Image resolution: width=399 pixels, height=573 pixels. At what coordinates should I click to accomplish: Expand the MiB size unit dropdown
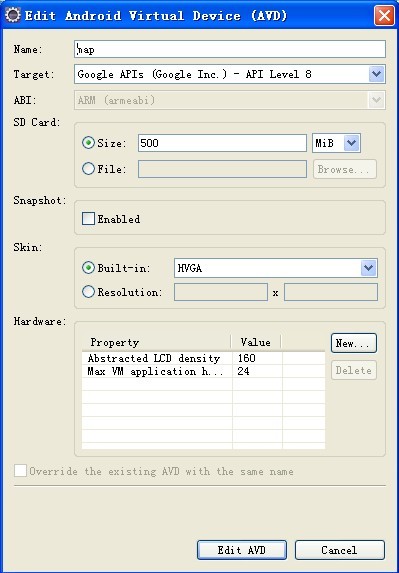352,143
